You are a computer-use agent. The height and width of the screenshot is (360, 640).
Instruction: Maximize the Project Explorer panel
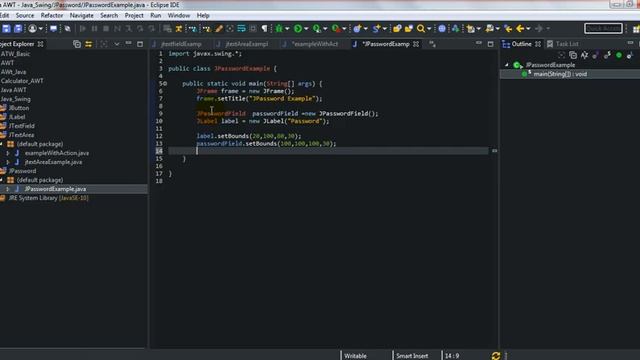click(x=140, y=44)
